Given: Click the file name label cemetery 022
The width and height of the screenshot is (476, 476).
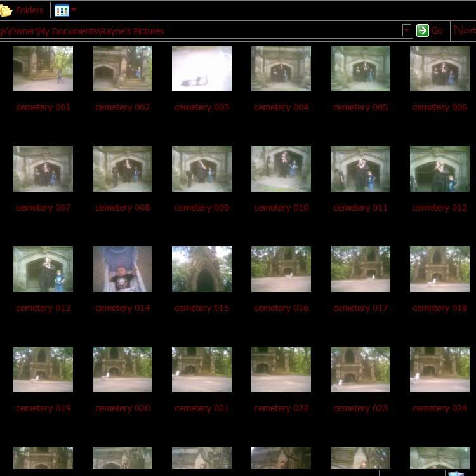Looking at the screenshot, I should coord(281,408).
